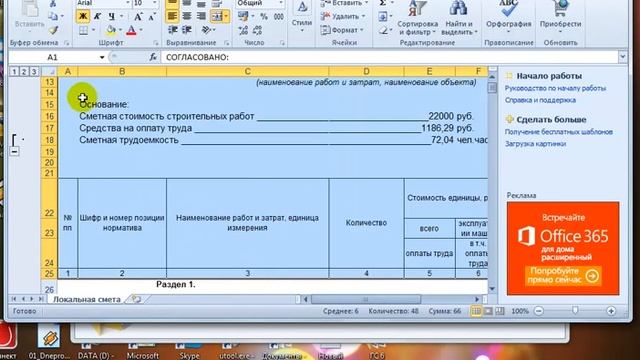Switch to Page Layout view icon

click(x=488, y=311)
